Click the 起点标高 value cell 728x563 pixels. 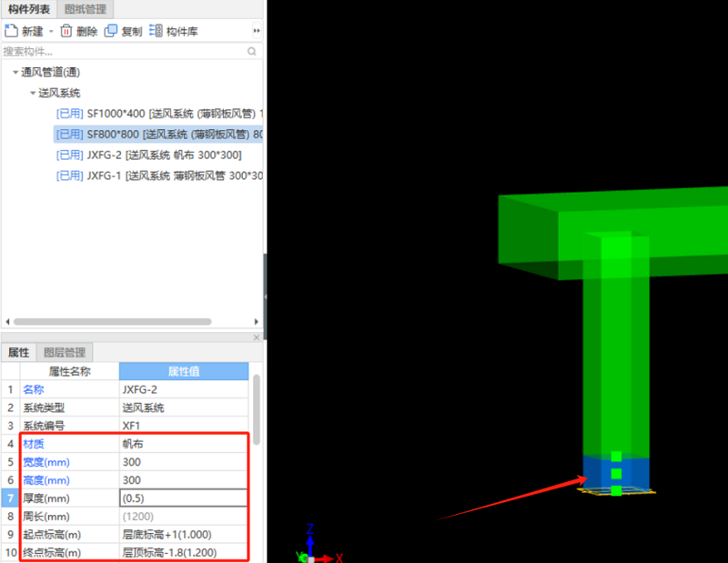tap(184, 534)
